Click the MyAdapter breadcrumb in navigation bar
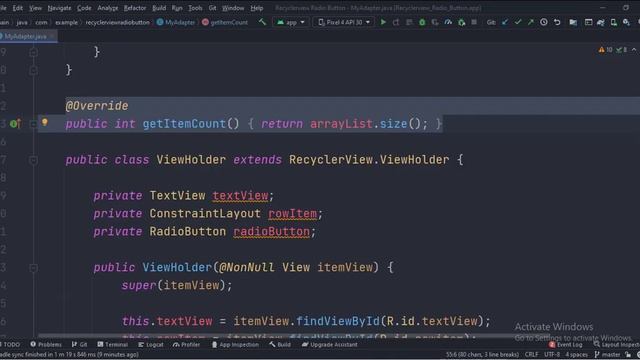The image size is (640, 360). (176, 22)
